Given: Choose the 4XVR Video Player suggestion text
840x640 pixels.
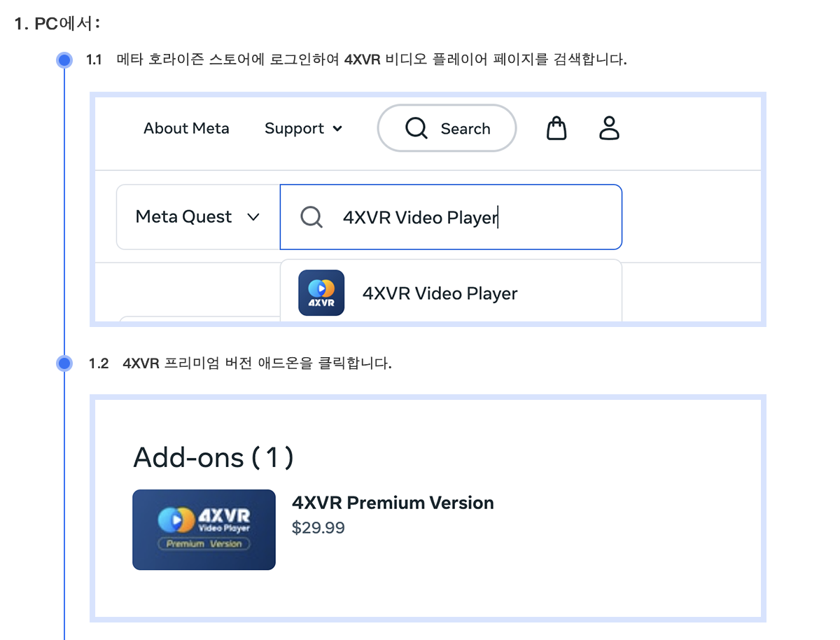Looking at the screenshot, I should tap(440, 293).
